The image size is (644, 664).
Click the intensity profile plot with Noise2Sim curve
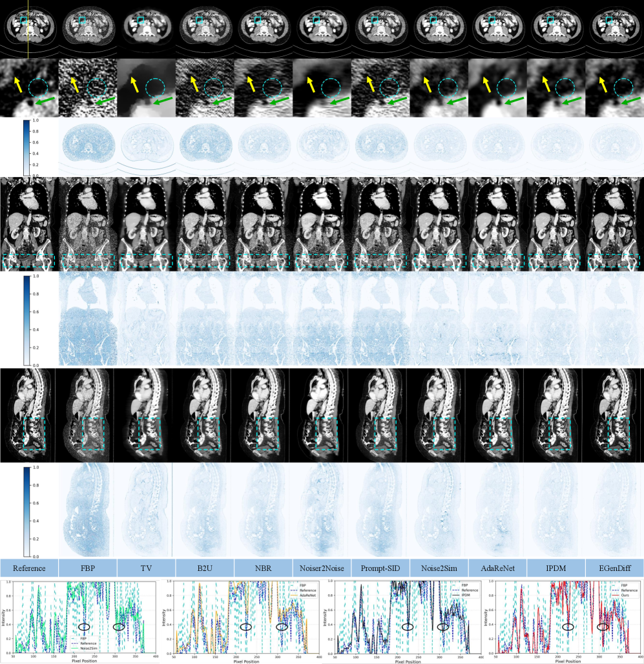coord(79,620)
